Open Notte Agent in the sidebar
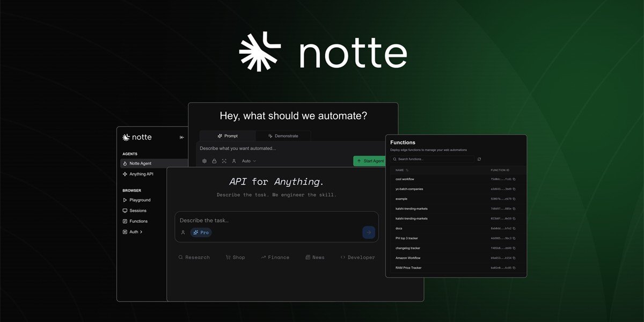The height and width of the screenshot is (322, 644). click(154, 163)
